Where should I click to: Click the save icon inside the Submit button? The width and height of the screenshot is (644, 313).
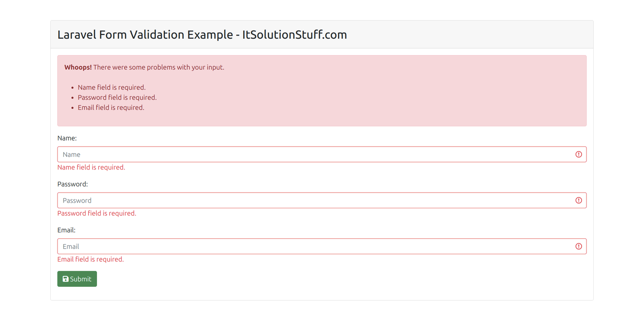[66, 278]
